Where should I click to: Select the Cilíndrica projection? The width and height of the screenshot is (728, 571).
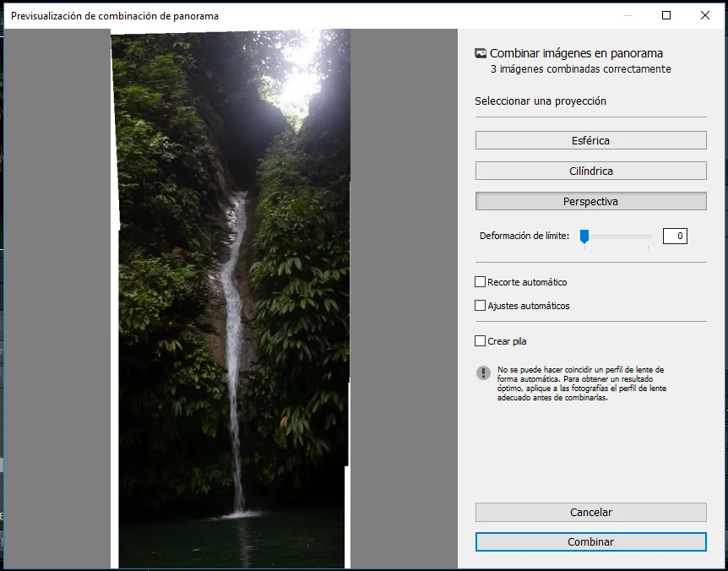click(590, 171)
